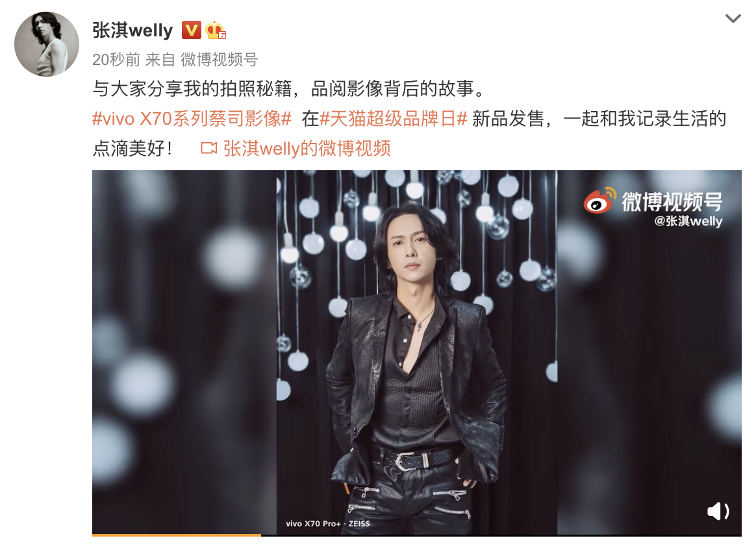Viewport: 756px width, 547px height.
Task: Open 张淇welly的微博视频 link
Action: tap(307, 149)
